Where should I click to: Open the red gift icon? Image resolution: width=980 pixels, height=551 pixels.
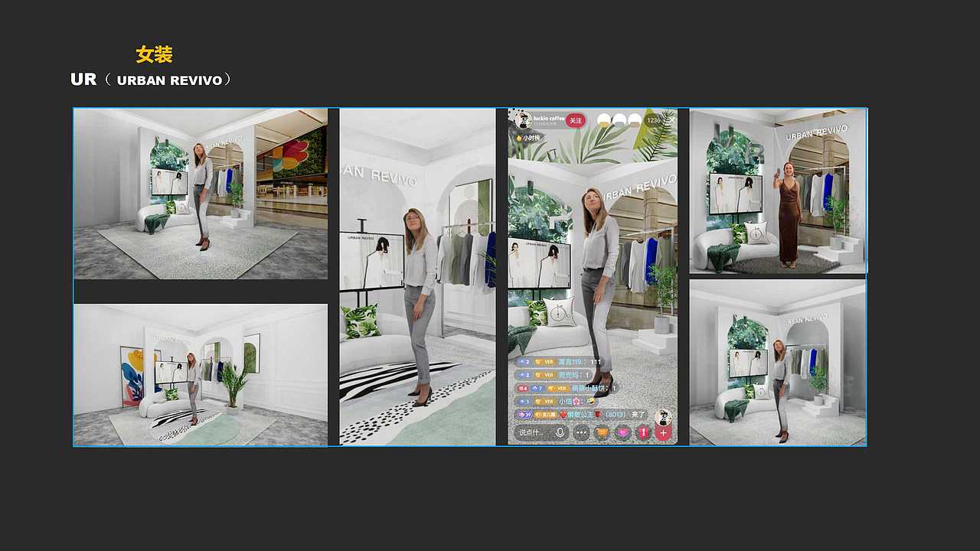click(643, 432)
